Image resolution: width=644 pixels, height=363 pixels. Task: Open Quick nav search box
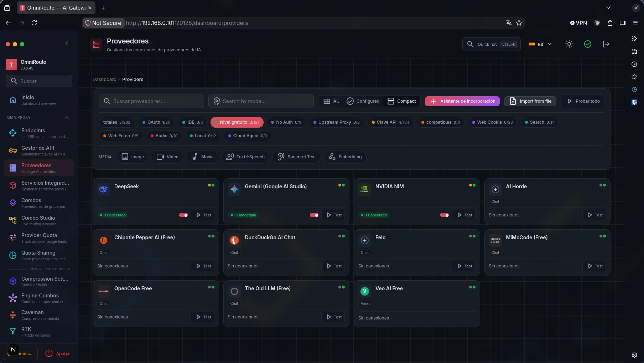click(x=492, y=44)
